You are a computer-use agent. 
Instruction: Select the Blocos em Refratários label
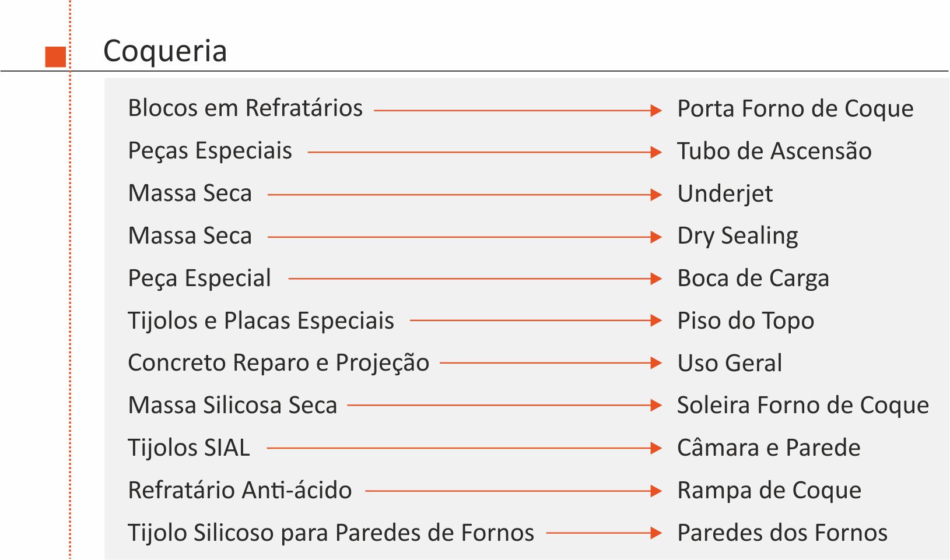tap(245, 108)
